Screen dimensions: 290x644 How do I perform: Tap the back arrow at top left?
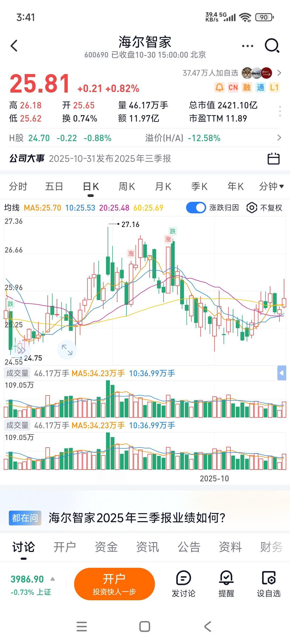click(14, 46)
